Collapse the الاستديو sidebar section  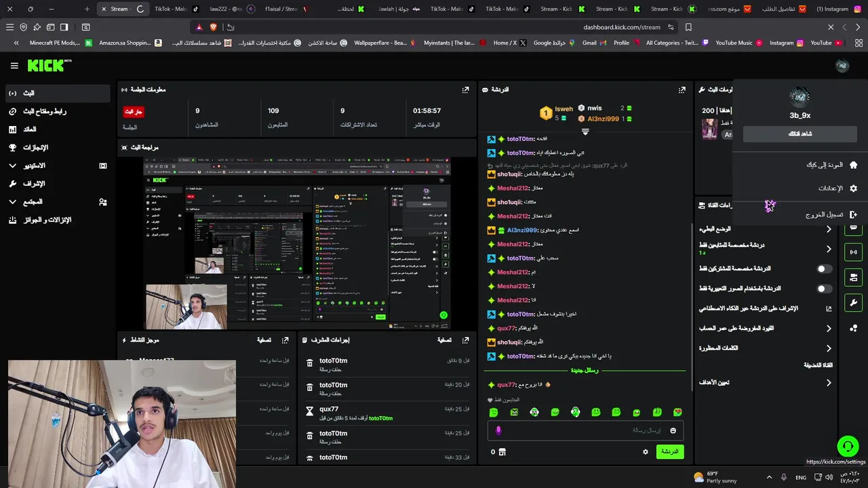coord(12,165)
